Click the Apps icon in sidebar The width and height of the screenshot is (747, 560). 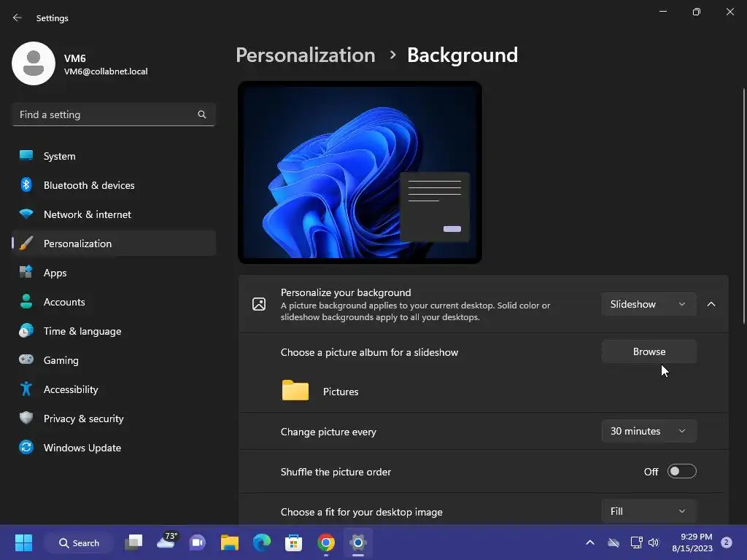pyautogui.click(x=26, y=273)
